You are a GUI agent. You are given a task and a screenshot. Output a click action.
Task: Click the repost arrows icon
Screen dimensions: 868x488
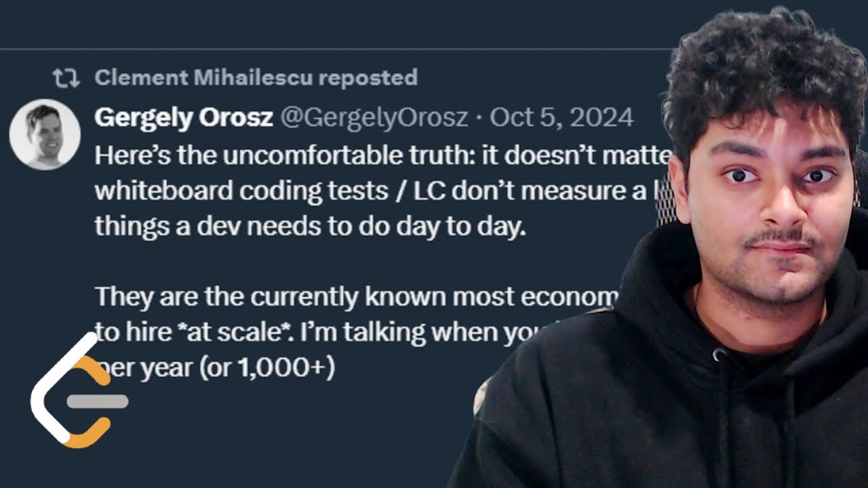coord(66,78)
